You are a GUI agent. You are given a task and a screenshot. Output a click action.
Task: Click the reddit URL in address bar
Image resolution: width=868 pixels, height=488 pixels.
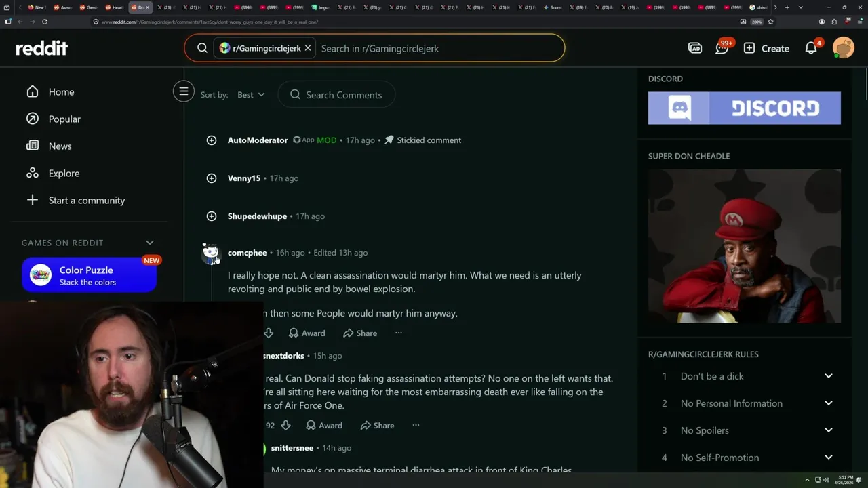coord(210,22)
